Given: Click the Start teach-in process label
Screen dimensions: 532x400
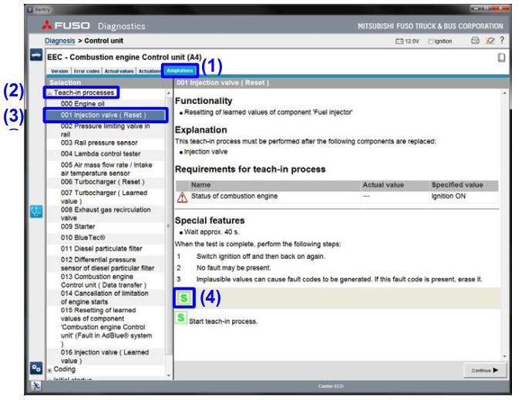Looking at the screenshot, I should (223, 321).
